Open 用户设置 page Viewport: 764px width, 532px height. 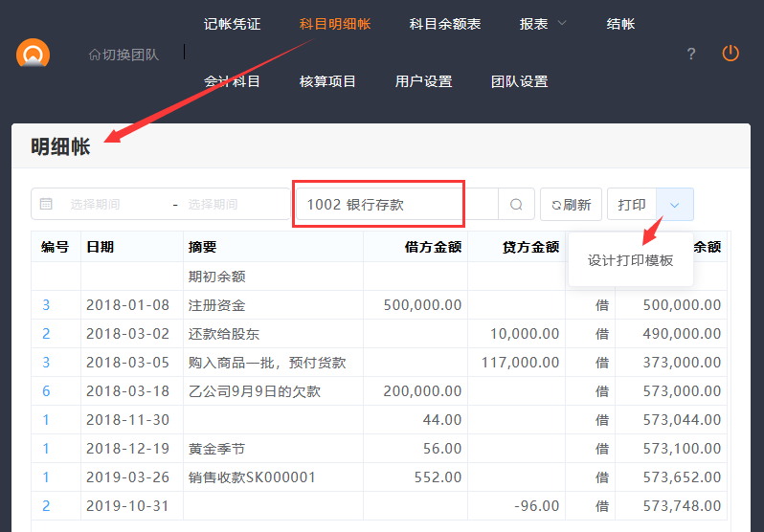[x=423, y=81]
